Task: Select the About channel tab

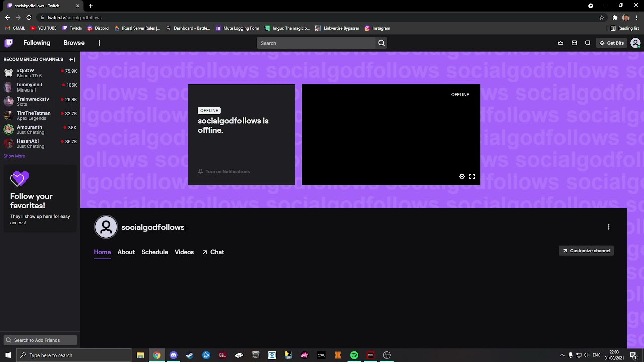Action: pyautogui.click(x=126, y=252)
